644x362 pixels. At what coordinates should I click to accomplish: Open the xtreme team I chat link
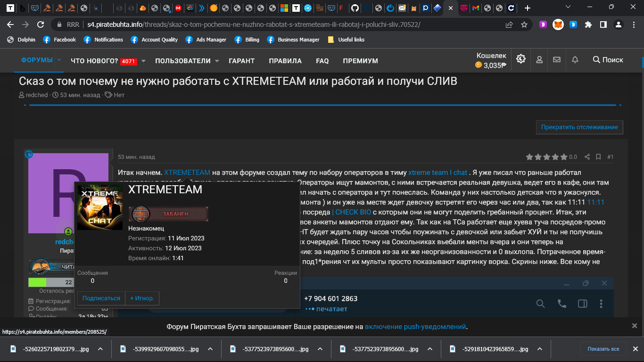[x=438, y=173]
